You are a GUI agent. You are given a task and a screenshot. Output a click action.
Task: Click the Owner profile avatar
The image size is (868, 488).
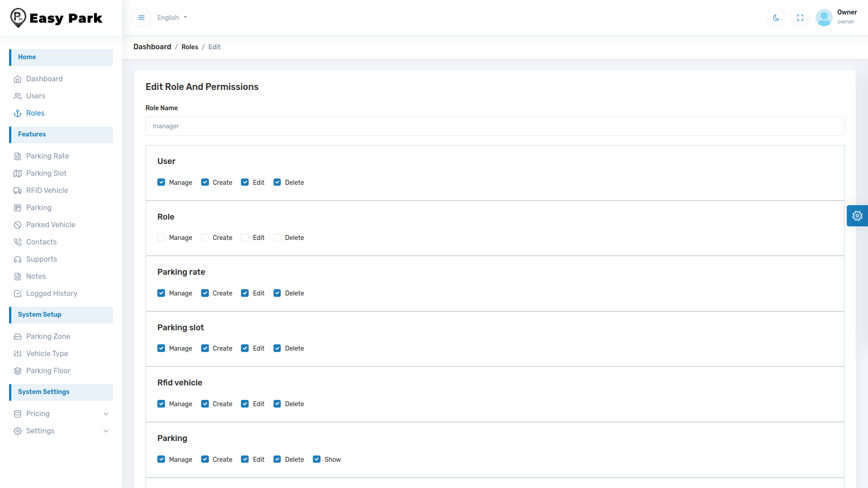coord(824,18)
